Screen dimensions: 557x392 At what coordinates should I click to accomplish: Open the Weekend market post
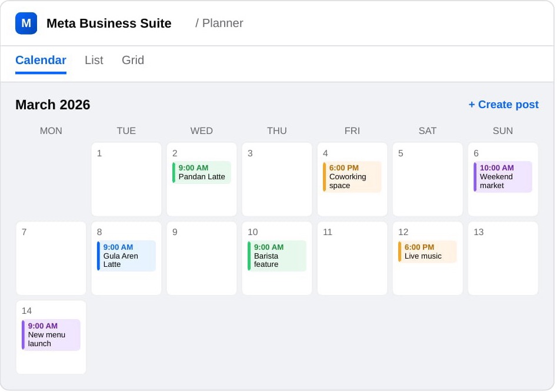pyautogui.click(x=503, y=177)
